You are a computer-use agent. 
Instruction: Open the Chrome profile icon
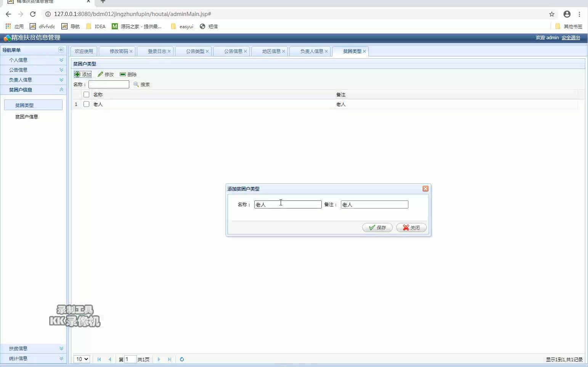[567, 14]
